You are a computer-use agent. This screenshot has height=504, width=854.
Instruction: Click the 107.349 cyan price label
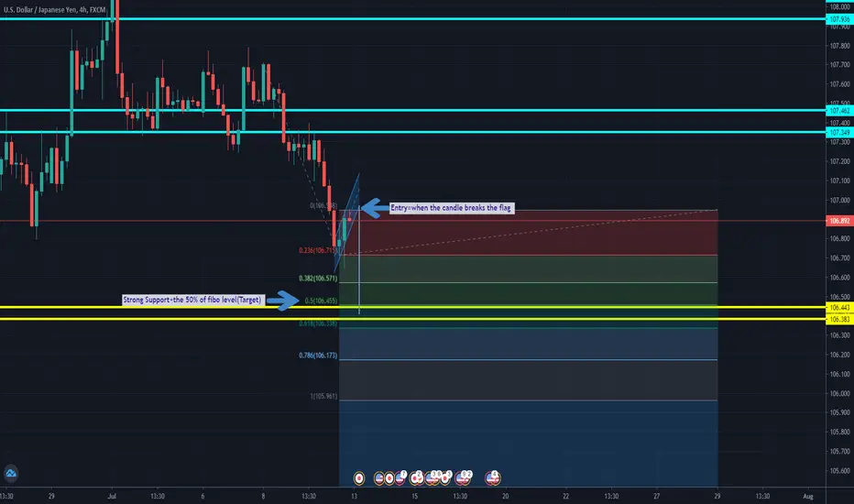point(839,132)
